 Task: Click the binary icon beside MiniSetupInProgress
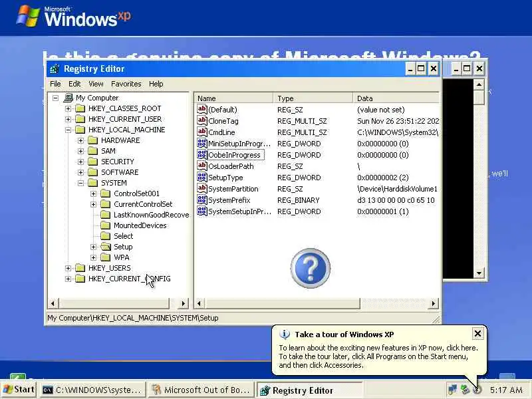(x=202, y=143)
